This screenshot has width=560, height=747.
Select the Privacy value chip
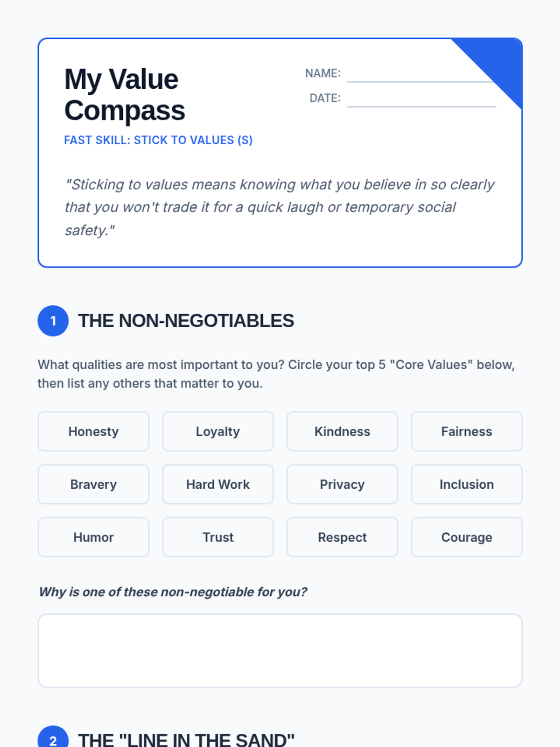(x=342, y=484)
